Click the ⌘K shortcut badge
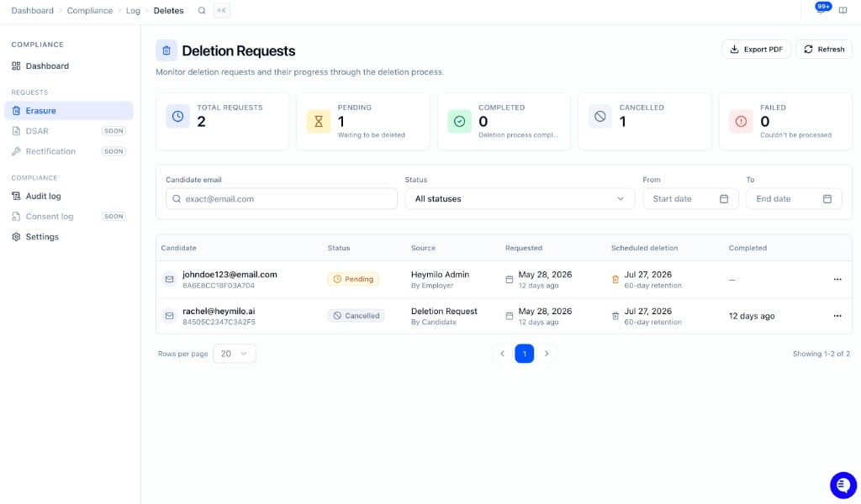The image size is (861, 504). 221,10
